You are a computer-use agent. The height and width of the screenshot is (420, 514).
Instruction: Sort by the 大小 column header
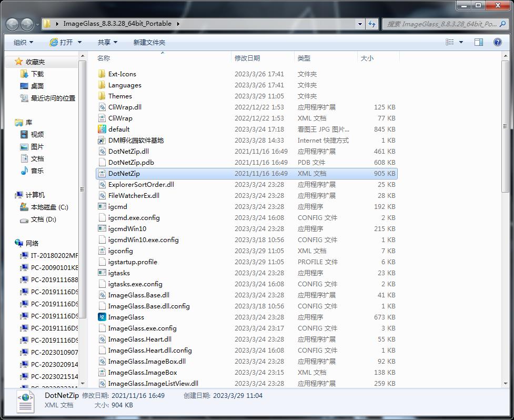click(367, 58)
